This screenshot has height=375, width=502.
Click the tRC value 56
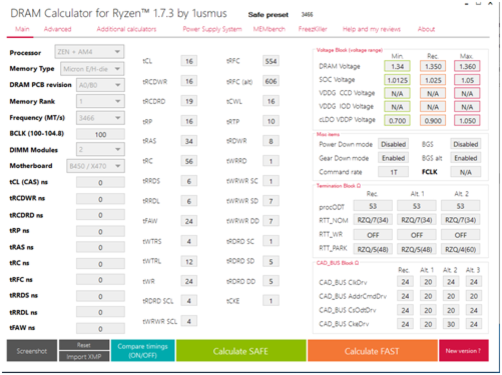coord(189,161)
